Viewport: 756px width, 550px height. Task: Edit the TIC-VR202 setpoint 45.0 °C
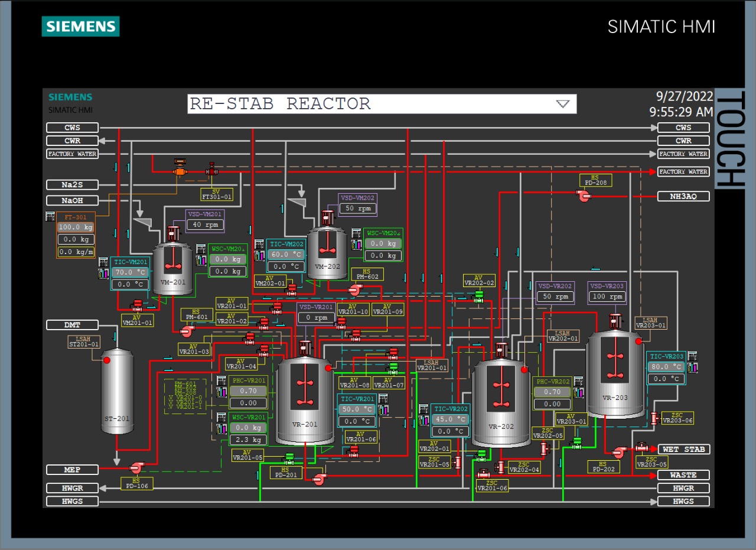tap(451, 419)
